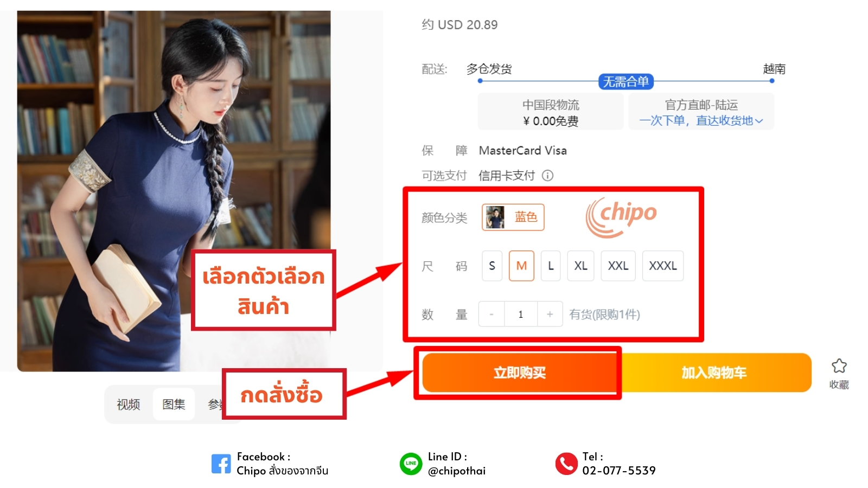Click the 立即购买 buy now button
The height and width of the screenshot is (488, 868).
pyautogui.click(x=520, y=373)
